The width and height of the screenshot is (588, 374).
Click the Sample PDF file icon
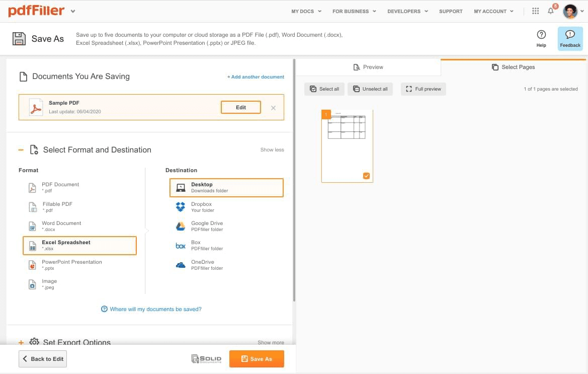coord(36,107)
